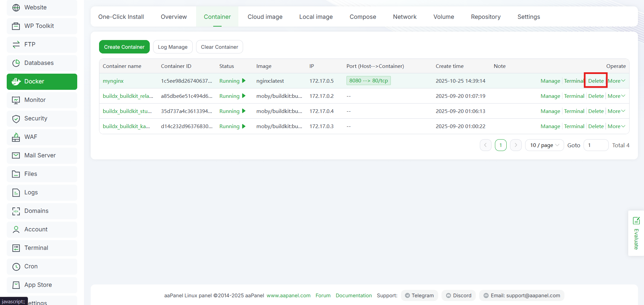Open the Terminal sidebar icon
Viewport: 644px width, 305px height.
coord(16,248)
